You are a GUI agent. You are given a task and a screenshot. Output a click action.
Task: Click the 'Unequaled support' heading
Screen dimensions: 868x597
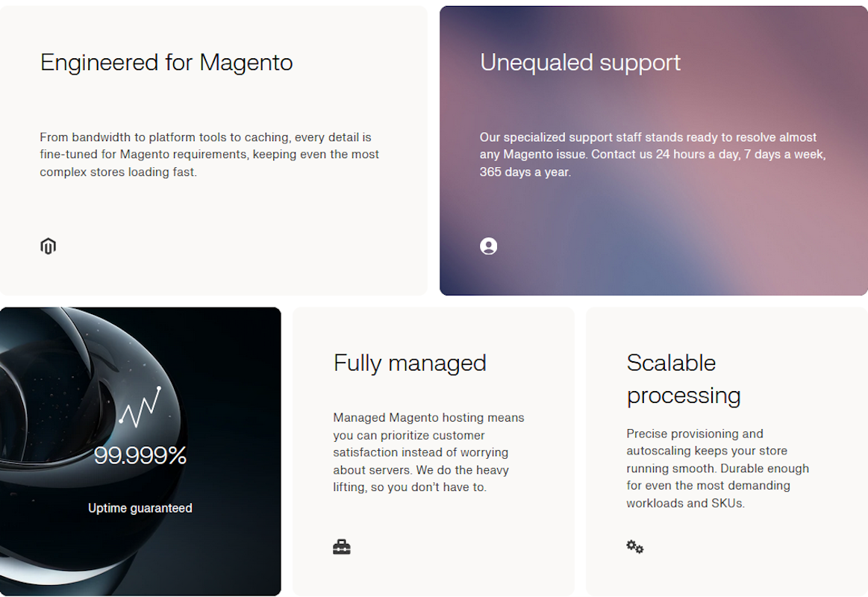(580, 62)
